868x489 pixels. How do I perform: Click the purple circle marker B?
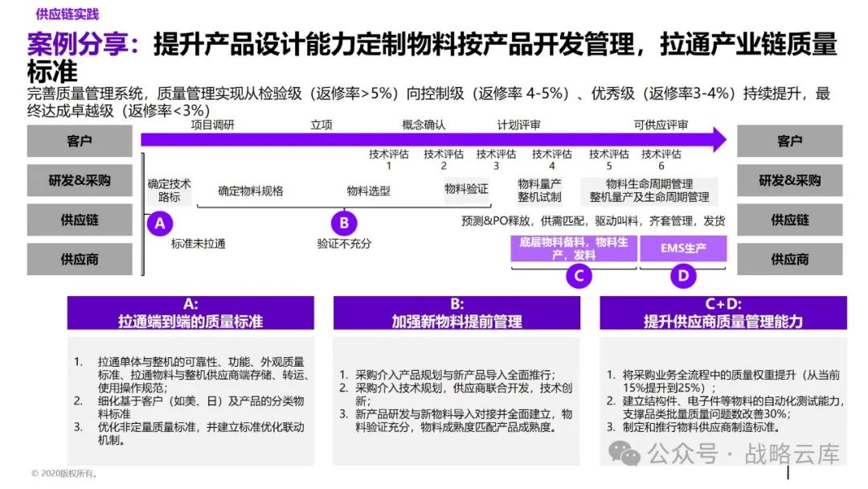[344, 223]
